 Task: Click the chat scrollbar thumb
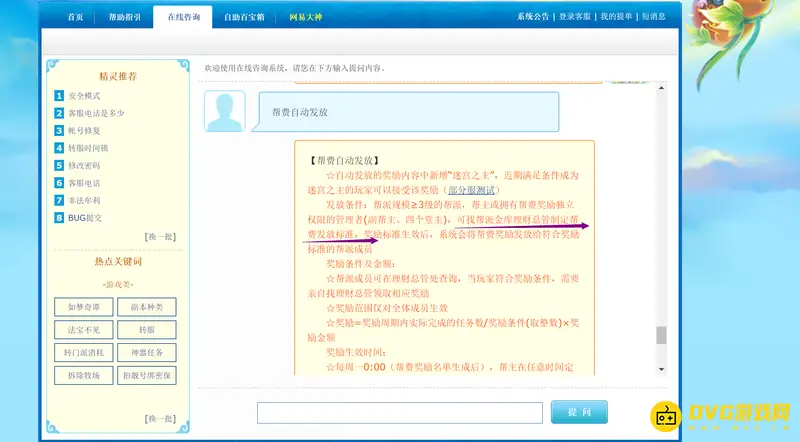pos(661,335)
